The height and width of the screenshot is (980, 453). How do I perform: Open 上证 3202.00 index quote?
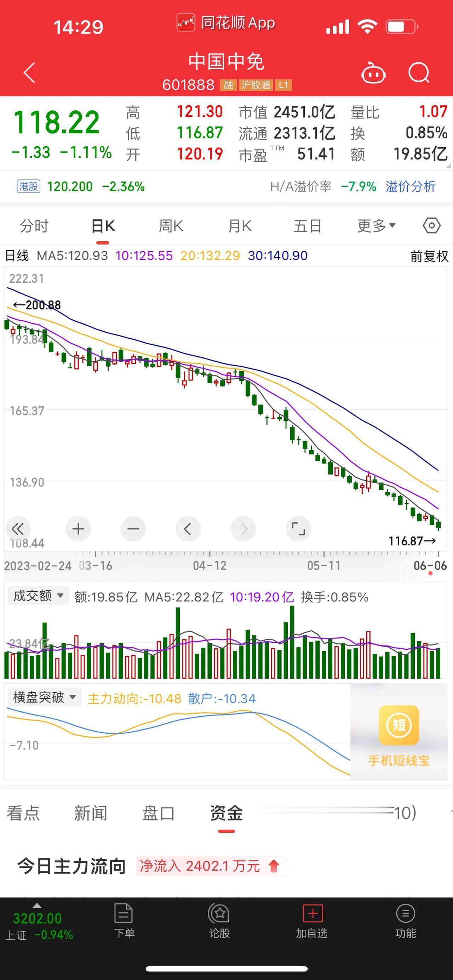click(x=39, y=925)
